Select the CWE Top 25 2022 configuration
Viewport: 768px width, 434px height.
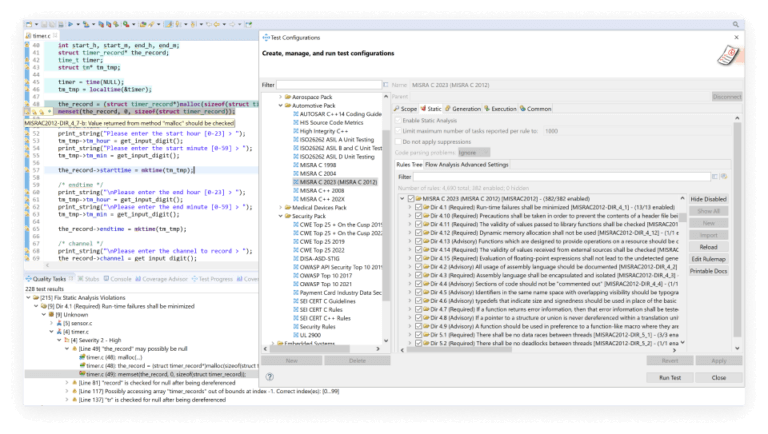tap(318, 250)
